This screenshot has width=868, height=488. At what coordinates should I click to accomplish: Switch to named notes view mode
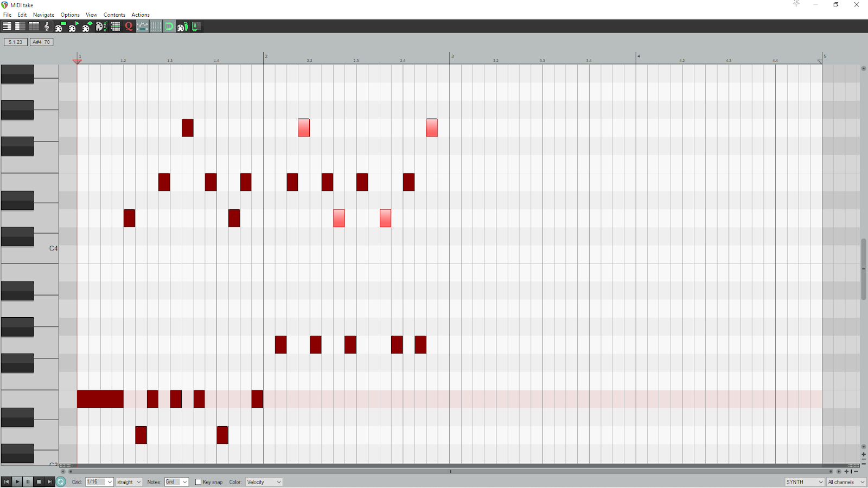click(20, 26)
